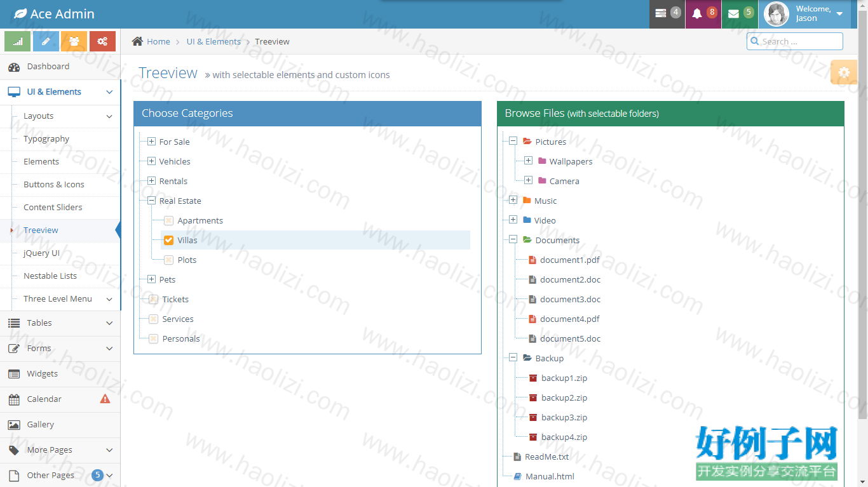Expand the Wallpapers folder
Viewport: 868px width, 487px height.
point(528,161)
